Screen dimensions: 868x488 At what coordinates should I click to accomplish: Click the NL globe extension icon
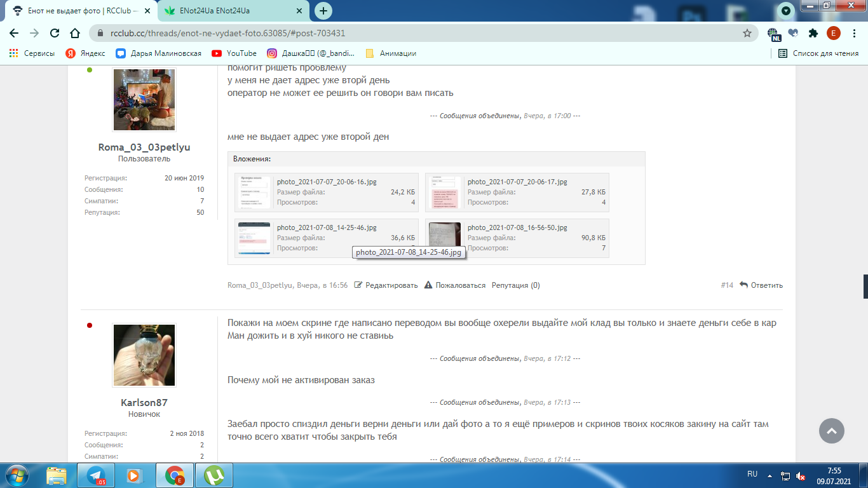[774, 34]
